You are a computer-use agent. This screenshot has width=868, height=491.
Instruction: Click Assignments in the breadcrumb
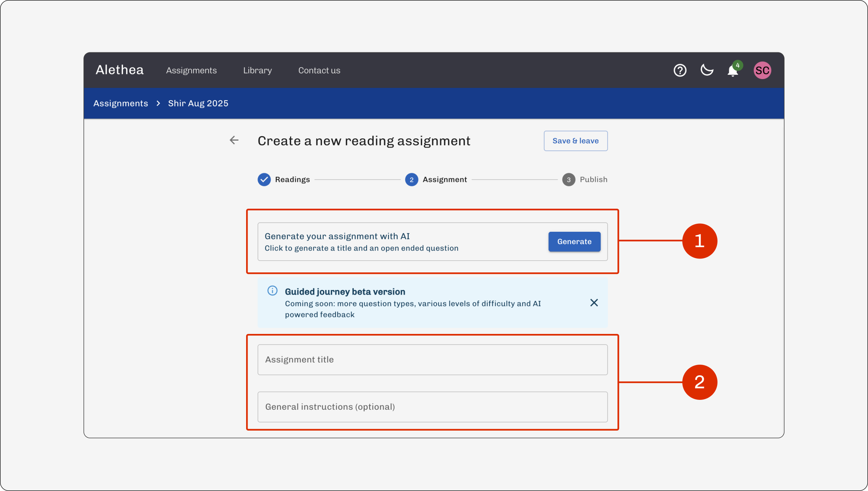click(121, 103)
